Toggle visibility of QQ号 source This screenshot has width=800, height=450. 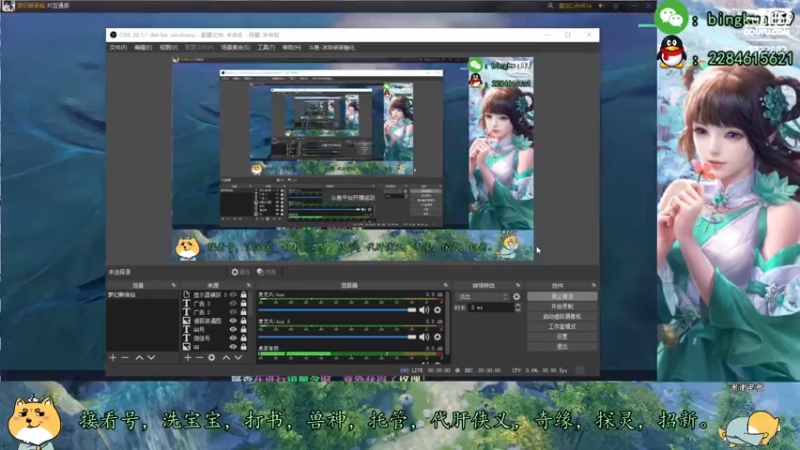click(233, 329)
